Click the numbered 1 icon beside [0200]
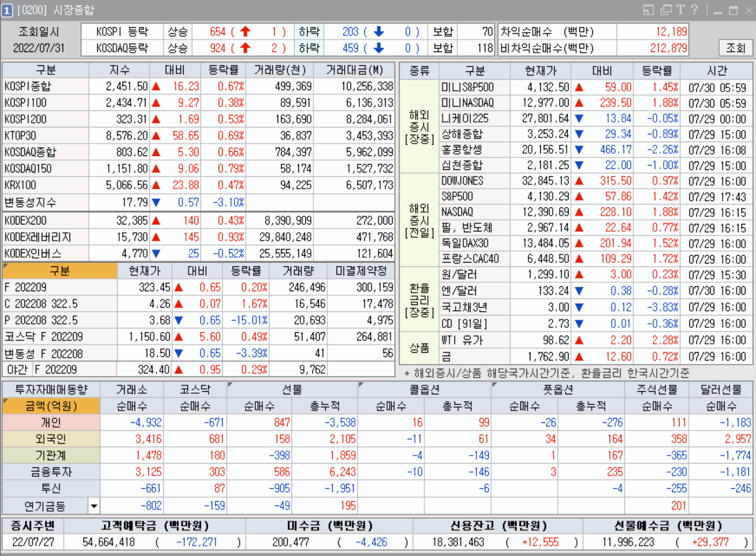Image resolution: width=756 pixels, height=556 pixels. click(7, 10)
